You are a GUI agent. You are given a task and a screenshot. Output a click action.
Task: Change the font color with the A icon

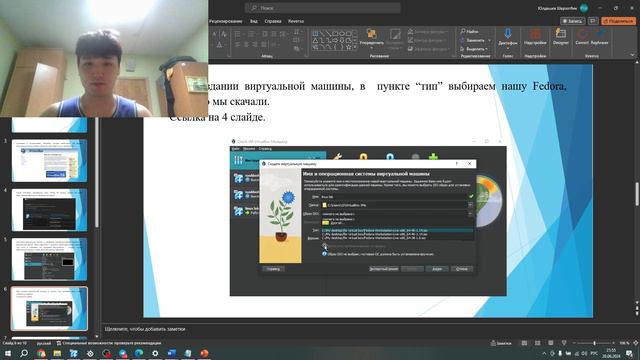(x=219, y=44)
